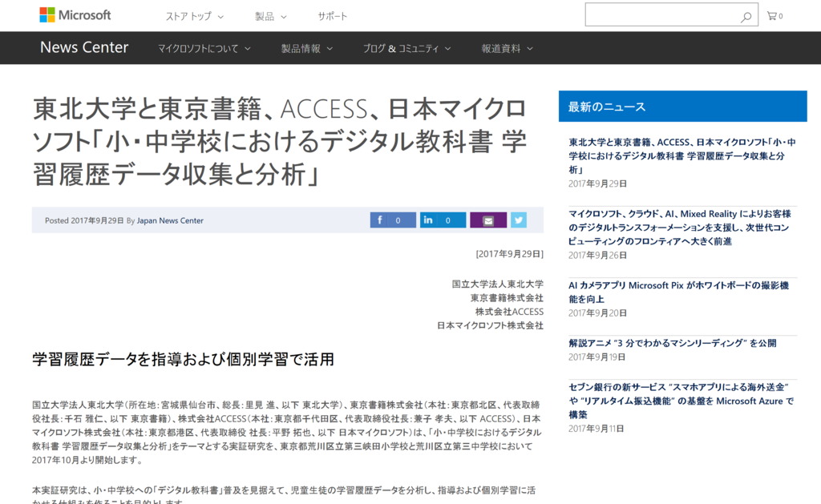The width and height of the screenshot is (821, 504).
Task: Expand the ブログ & コミュニティ menu
Action: pos(406,48)
